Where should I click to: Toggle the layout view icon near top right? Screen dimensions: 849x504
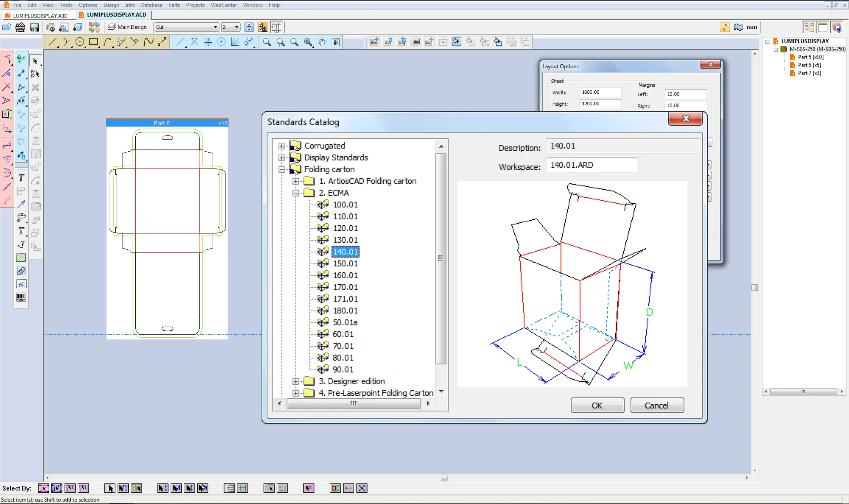click(x=809, y=27)
